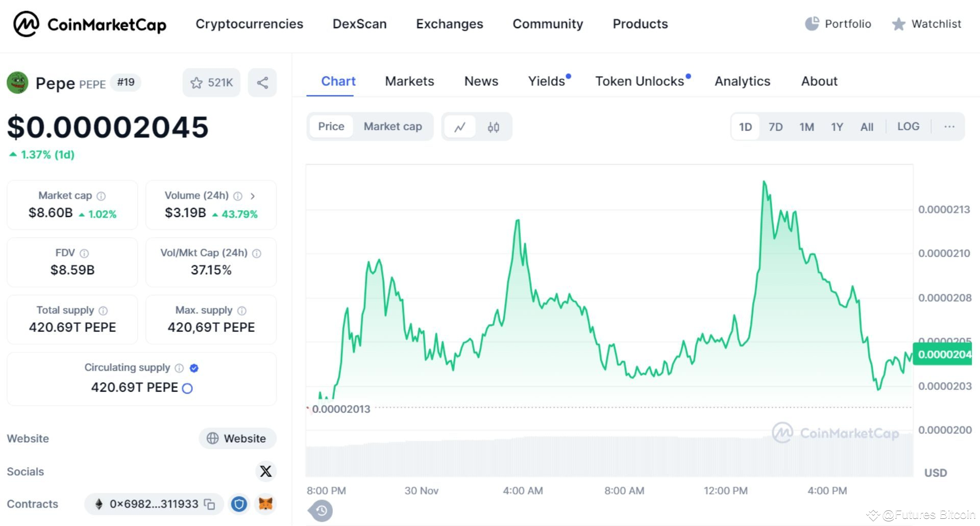Switch to the News tab
The width and height of the screenshot is (980, 526).
tap(481, 81)
